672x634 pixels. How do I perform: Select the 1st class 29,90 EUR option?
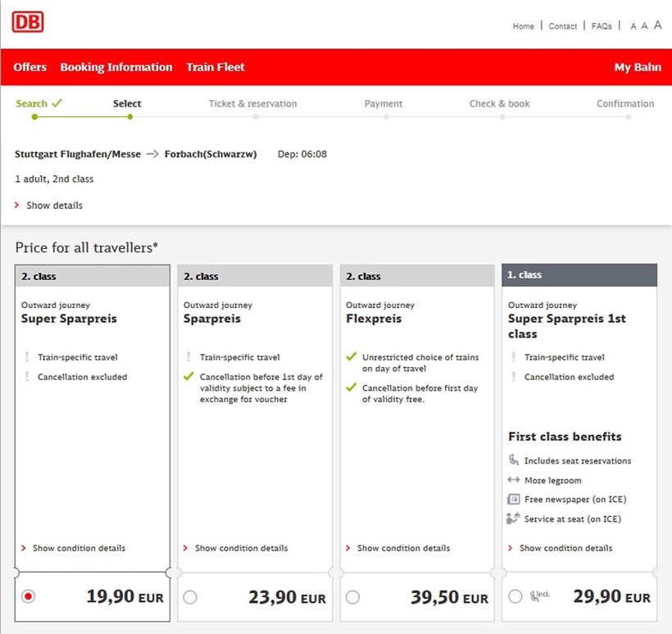515,597
